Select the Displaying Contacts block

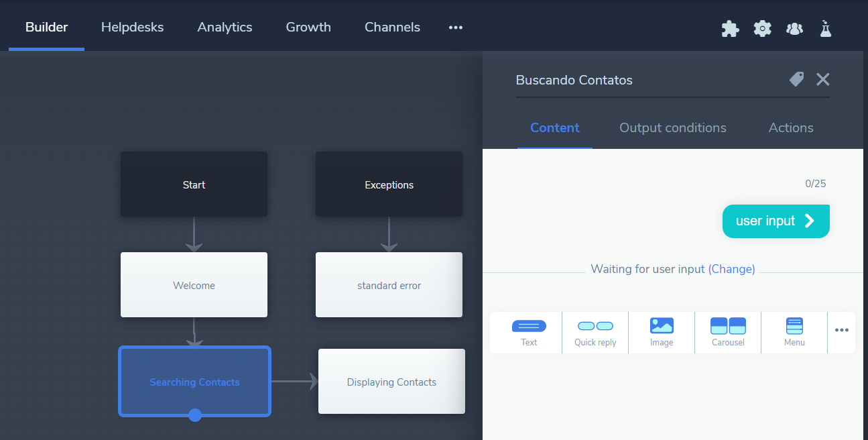[391, 382]
